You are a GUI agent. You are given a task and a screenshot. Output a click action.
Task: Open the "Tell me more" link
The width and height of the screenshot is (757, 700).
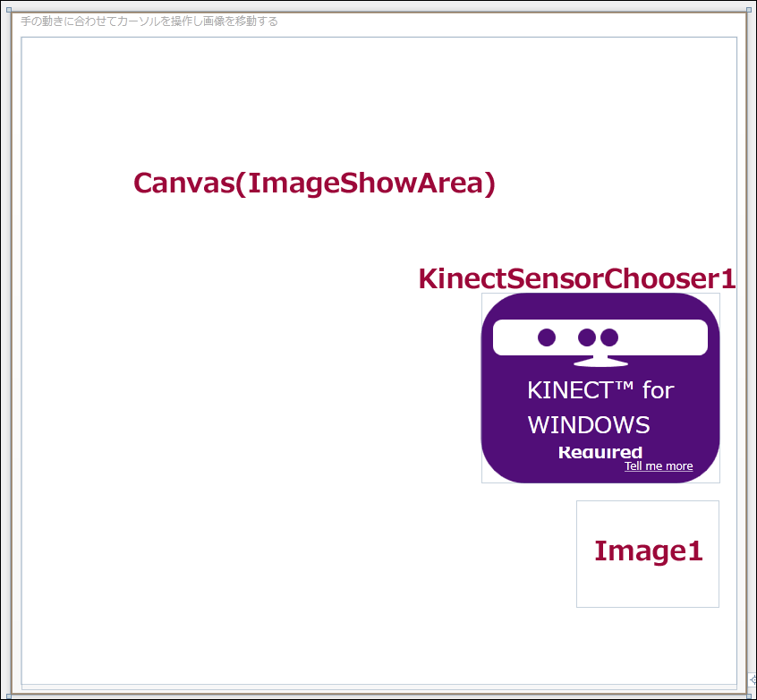click(x=659, y=466)
